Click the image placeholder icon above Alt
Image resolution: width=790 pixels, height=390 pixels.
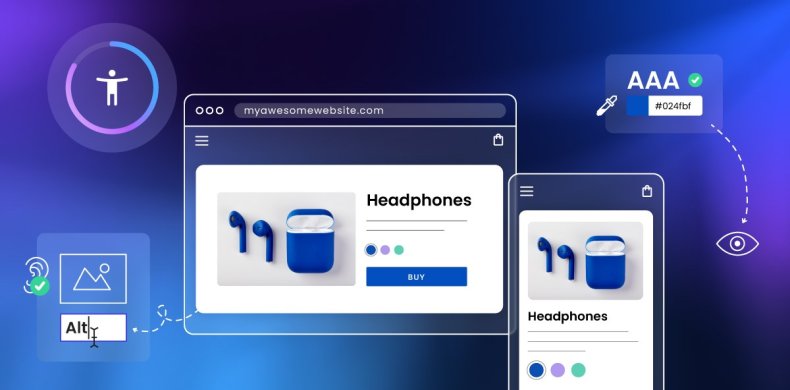click(x=93, y=279)
